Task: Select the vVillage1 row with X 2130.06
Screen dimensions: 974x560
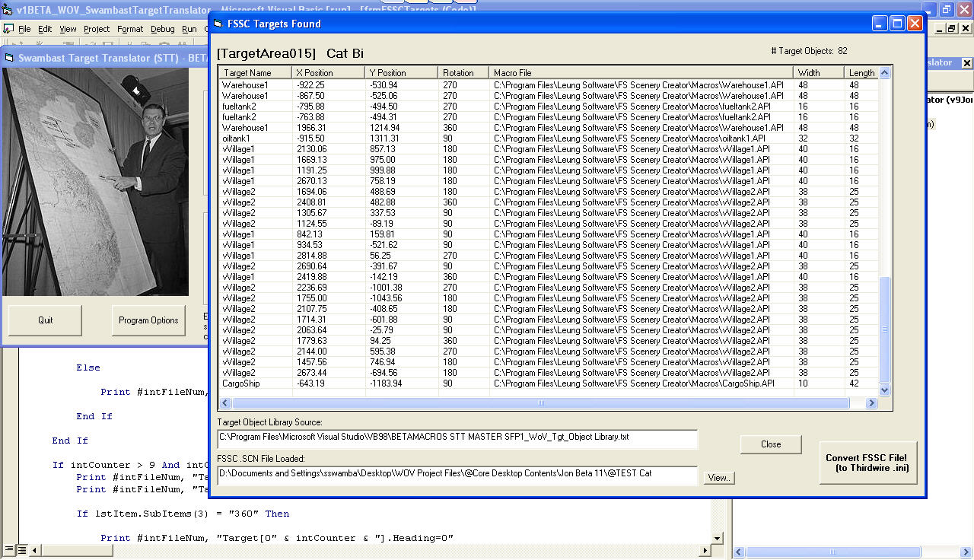Action: [x=548, y=149]
